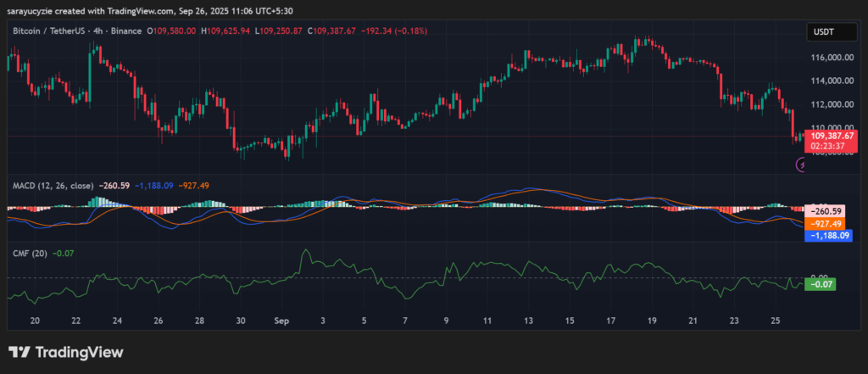Viewport: 868px width, 374px height.
Task: Select the CMF (20) indicator label
Action: 30,254
